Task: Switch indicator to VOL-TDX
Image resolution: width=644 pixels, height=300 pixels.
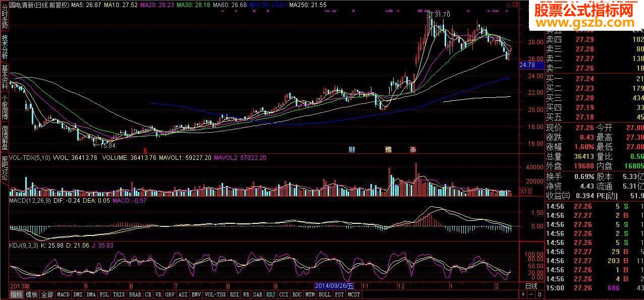Action: (x=216, y=294)
